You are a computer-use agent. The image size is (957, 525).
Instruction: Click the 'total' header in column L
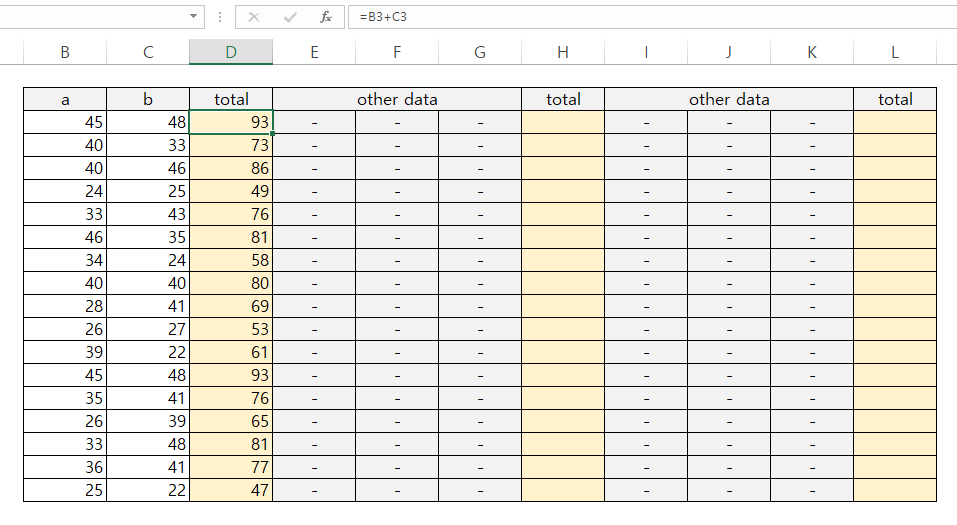tap(895, 100)
